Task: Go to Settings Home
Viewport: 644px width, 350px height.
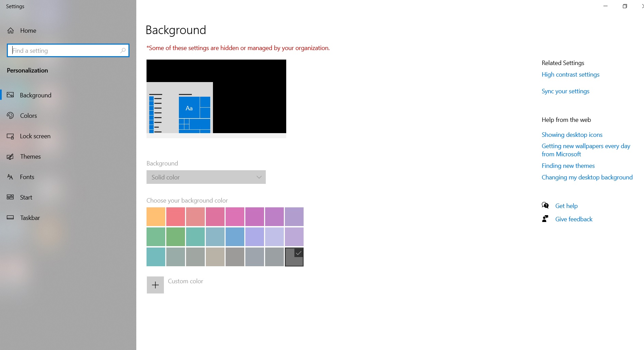Action: pyautogui.click(x=68, y=31)
